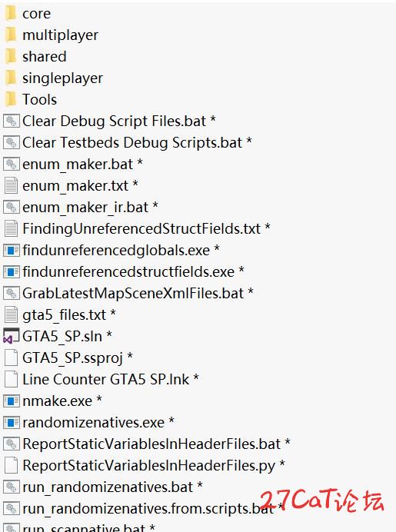Image resolution: width=396 pixels, height=532 pixels.
Task: Click Line Counter GTA5 SP.lnk shortcut
Action: click(106, 379)
